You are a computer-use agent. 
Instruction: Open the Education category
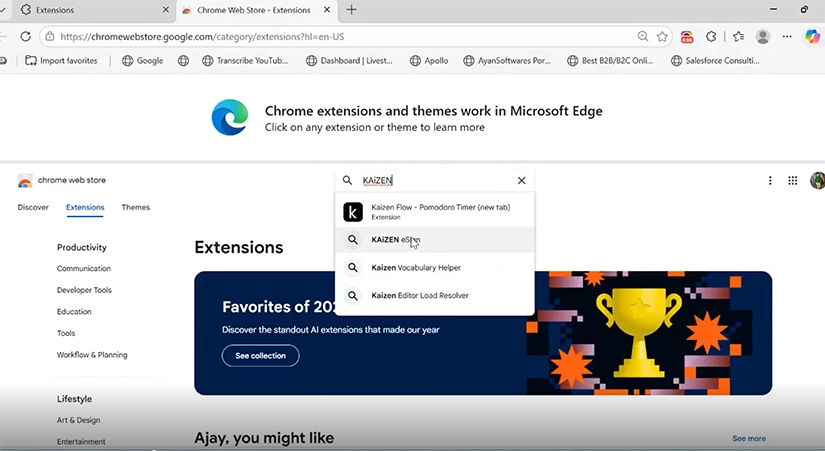pyautogui.click(x=74, y=312)
